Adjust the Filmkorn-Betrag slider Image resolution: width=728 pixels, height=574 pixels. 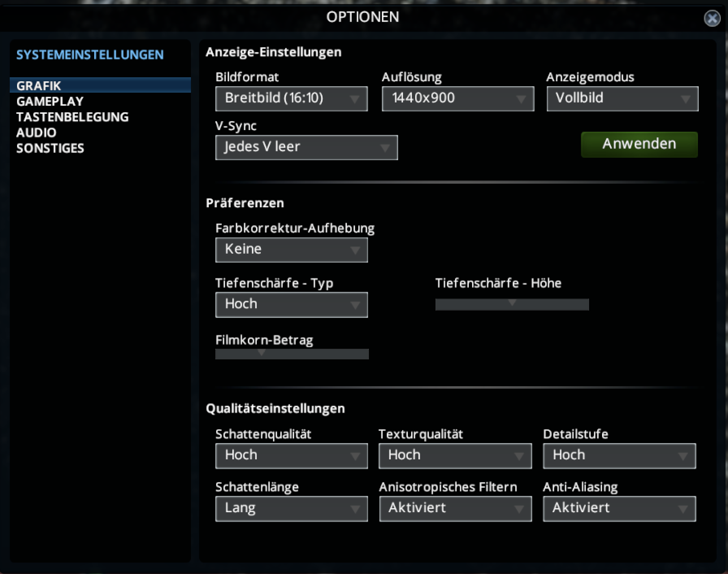(292, 354)
